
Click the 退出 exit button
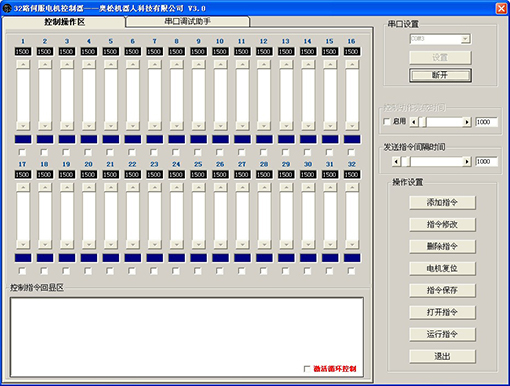click(442, 356)
